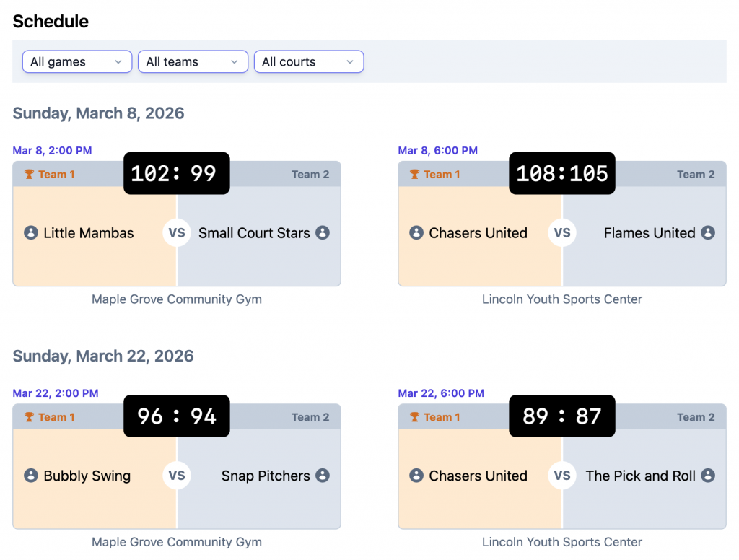This screenshot has height=560, width=739.
Task: Click The Pick and Roll avatar icon
Action: click(708, 476)
